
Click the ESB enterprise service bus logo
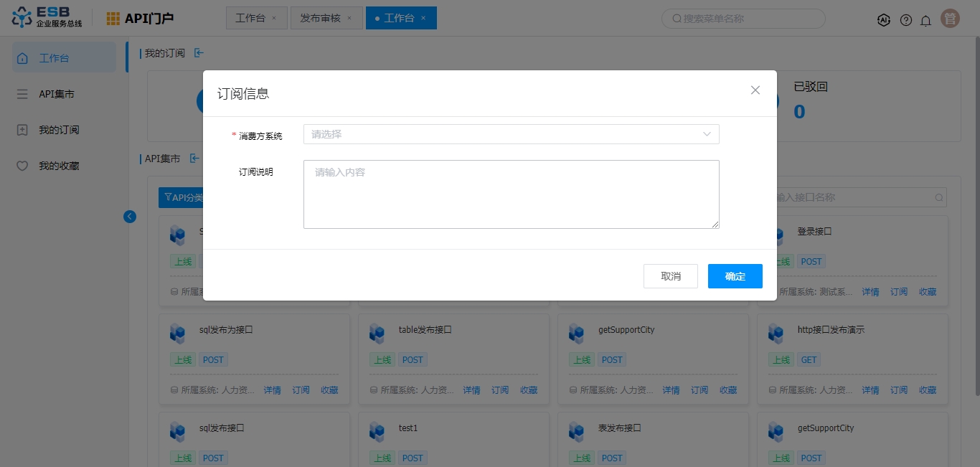pyautogui.click(x=47, y=18)
